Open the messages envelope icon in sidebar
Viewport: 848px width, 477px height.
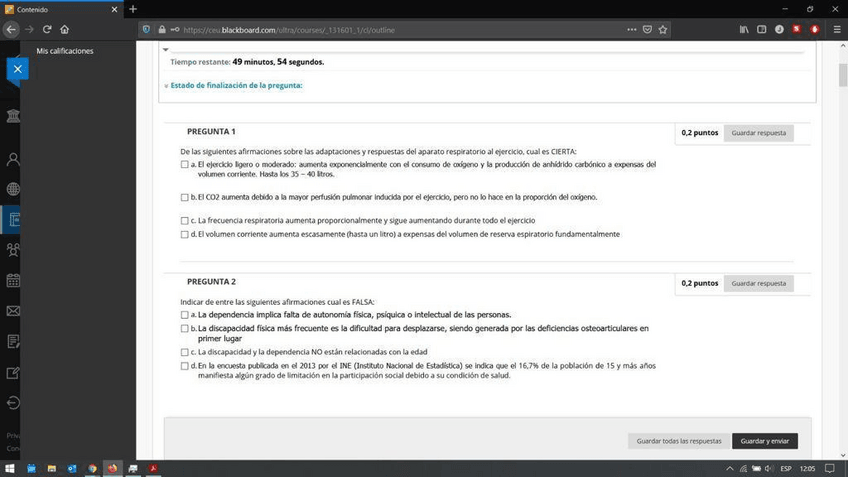(13, 311)
